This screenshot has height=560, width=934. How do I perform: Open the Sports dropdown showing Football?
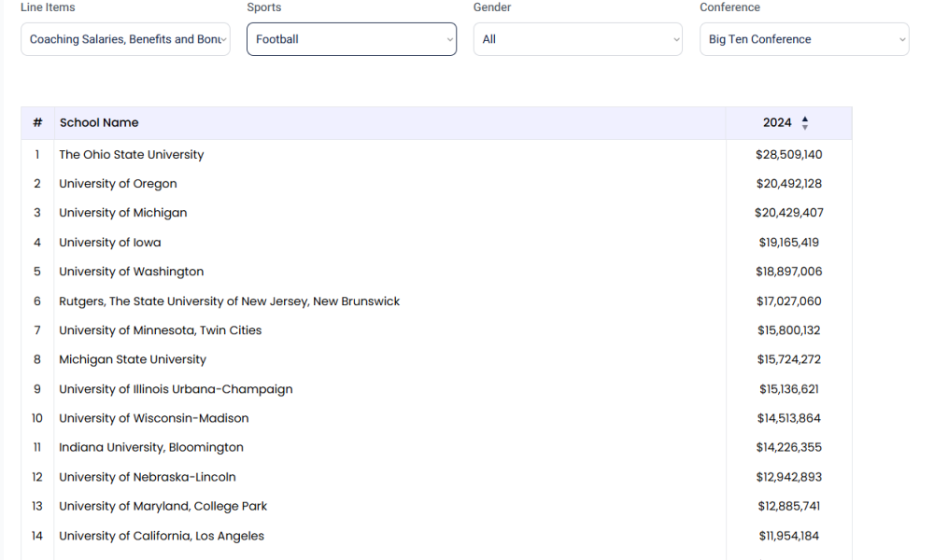(x=351, y=39)
